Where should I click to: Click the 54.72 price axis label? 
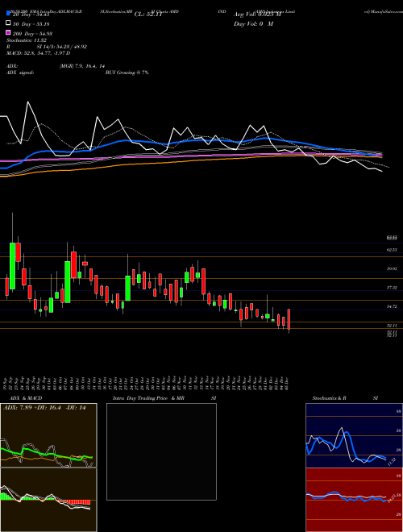393,306
